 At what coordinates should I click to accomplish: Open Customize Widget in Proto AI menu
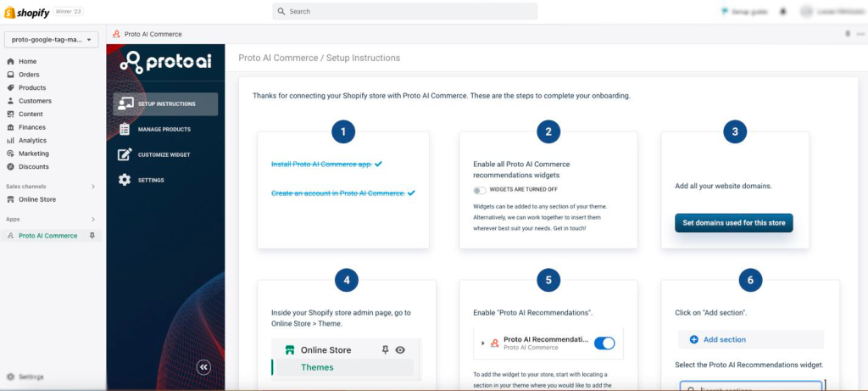pyautogui.click(x=165, y=154)
